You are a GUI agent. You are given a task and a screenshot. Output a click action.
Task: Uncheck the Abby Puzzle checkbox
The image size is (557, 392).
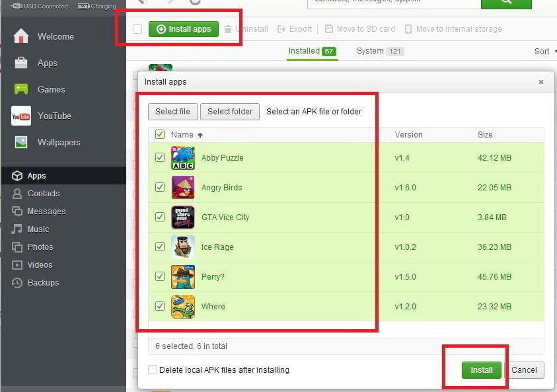160,157
